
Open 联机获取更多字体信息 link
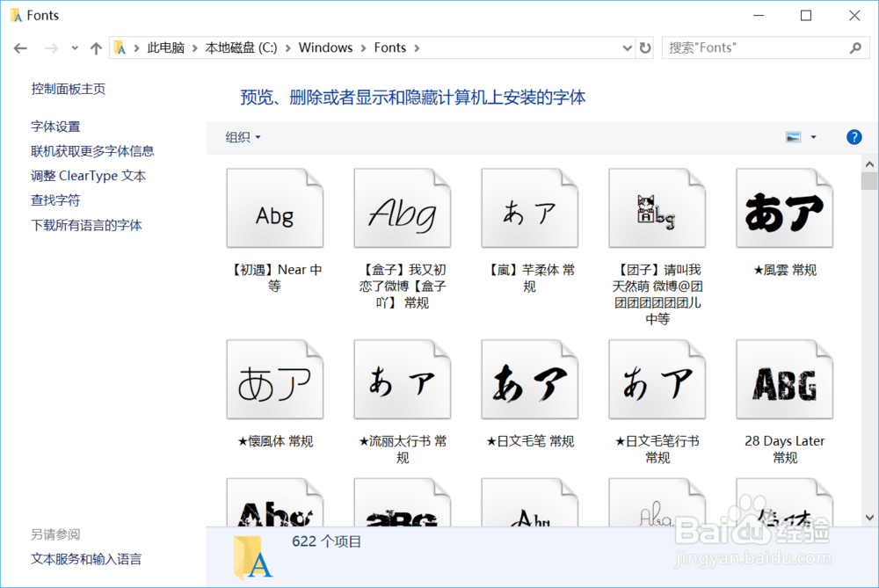[92, 151]
